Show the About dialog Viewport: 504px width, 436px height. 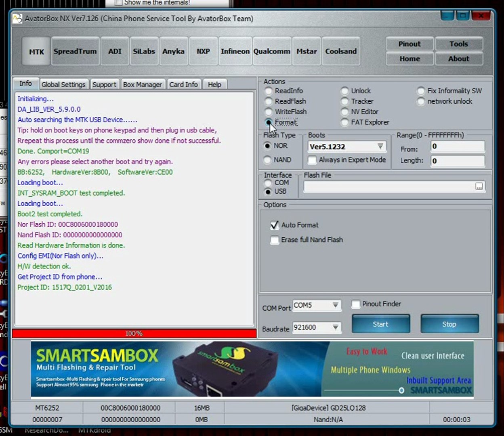459,59
